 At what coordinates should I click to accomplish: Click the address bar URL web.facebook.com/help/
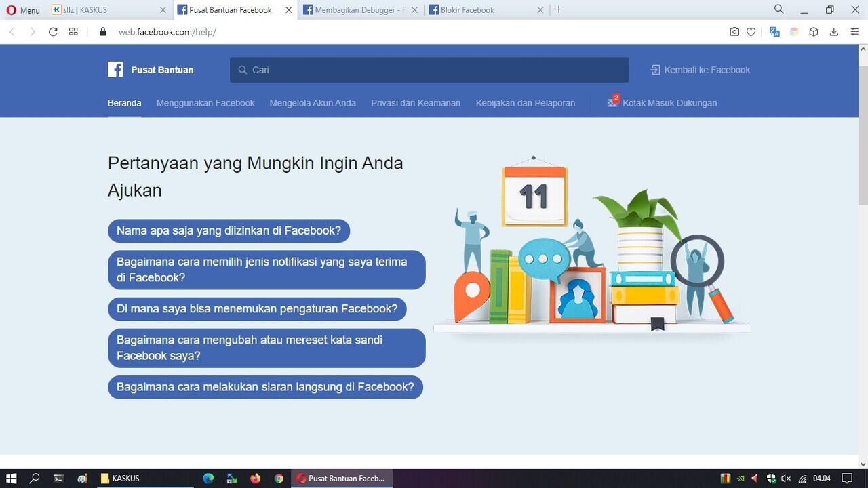(x=167, y=32)
